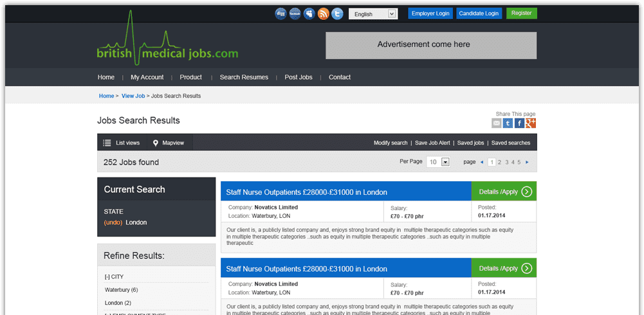Click 252 Jobs found text
Viewport: 644px width, 315px height.
(x=131, y=163)
